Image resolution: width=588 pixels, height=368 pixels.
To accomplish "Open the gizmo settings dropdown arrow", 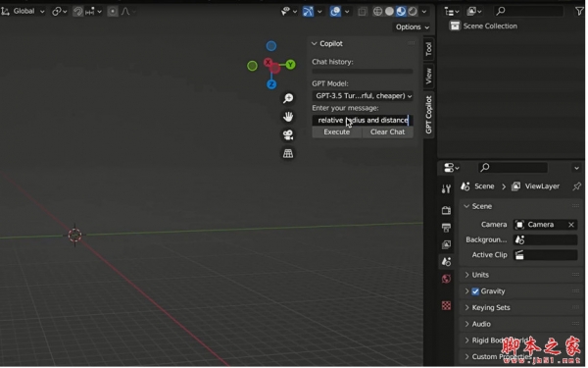I will click(x=320, y=12).
